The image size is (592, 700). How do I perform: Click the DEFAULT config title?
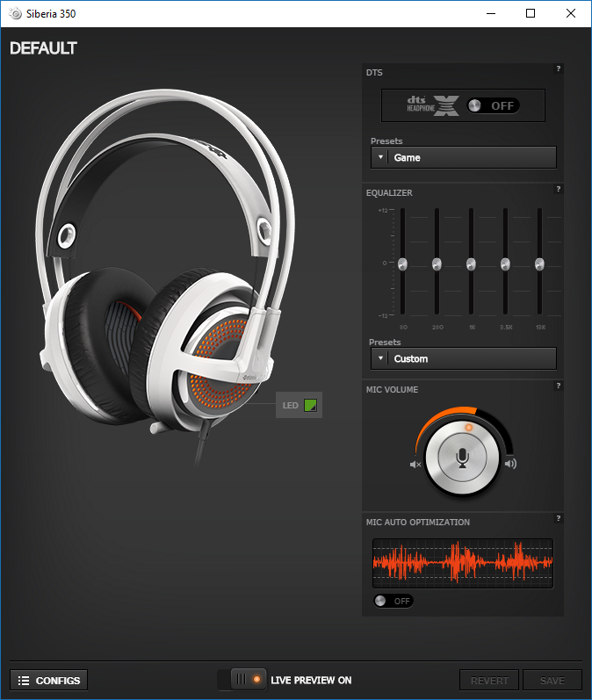click(x=43, y=48)
